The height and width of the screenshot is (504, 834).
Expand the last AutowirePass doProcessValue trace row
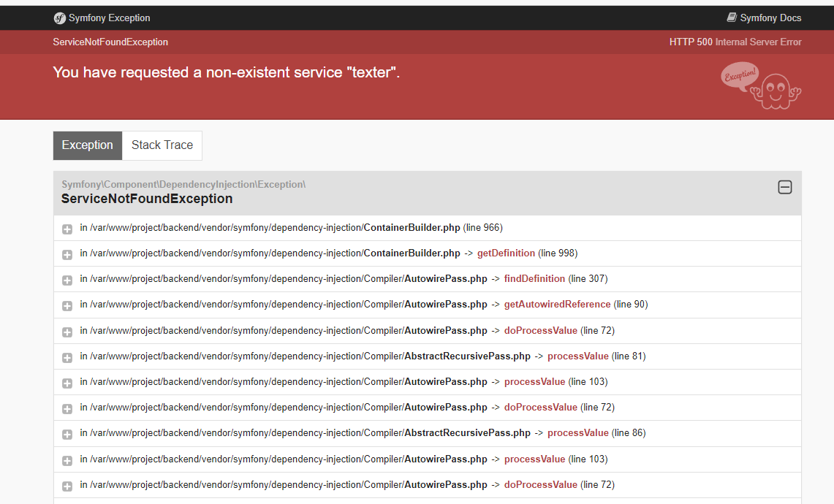click(x=67, y=484)
